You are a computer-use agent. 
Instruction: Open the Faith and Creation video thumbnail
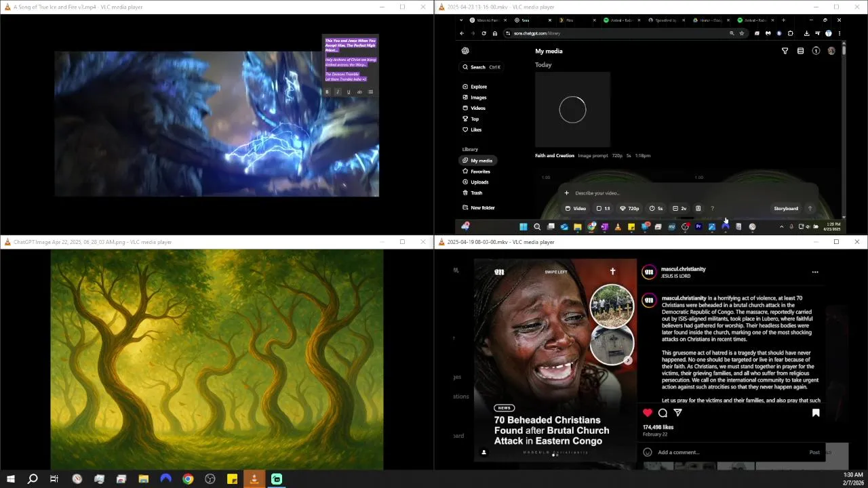tap(572, 110)
